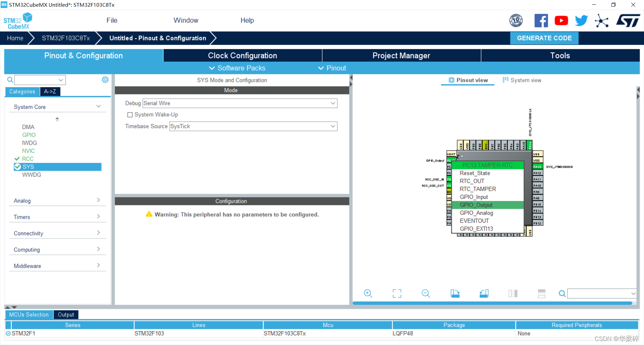Open the pin search combo box
The height and width of the screenshot is (345, 644).
click(602, 294)
